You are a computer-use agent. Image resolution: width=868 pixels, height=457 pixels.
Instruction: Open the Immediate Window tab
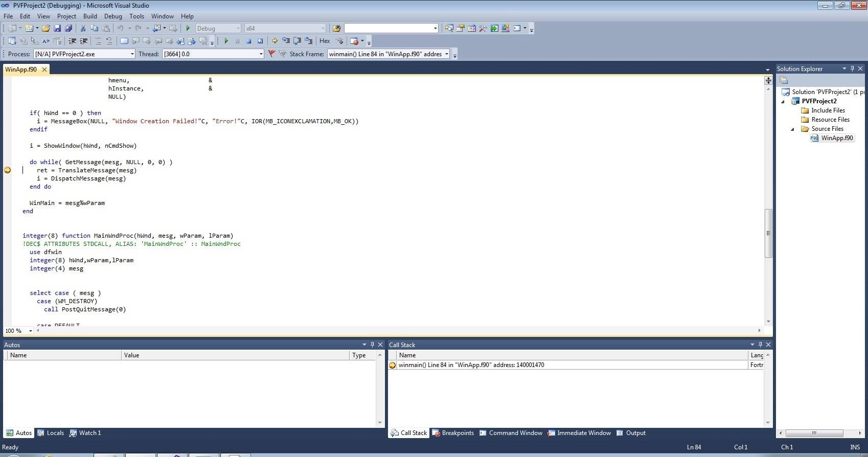coord(579,433)
